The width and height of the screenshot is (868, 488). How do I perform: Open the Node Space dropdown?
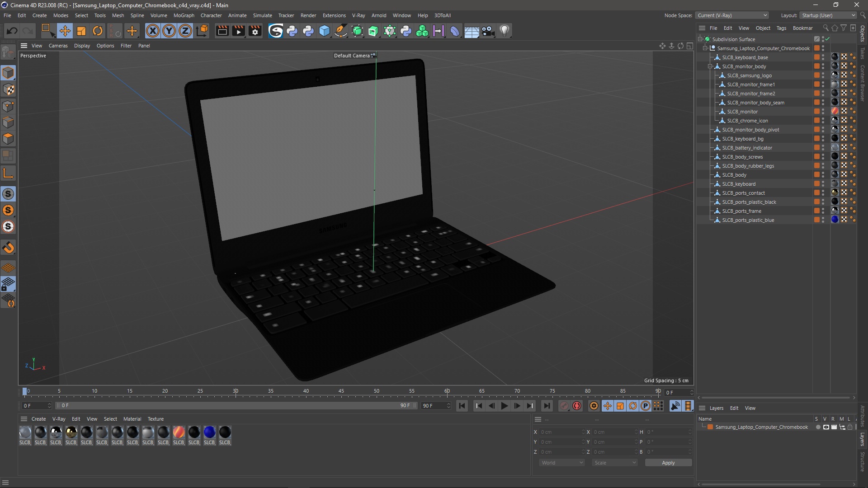click(x=731, y=15)
